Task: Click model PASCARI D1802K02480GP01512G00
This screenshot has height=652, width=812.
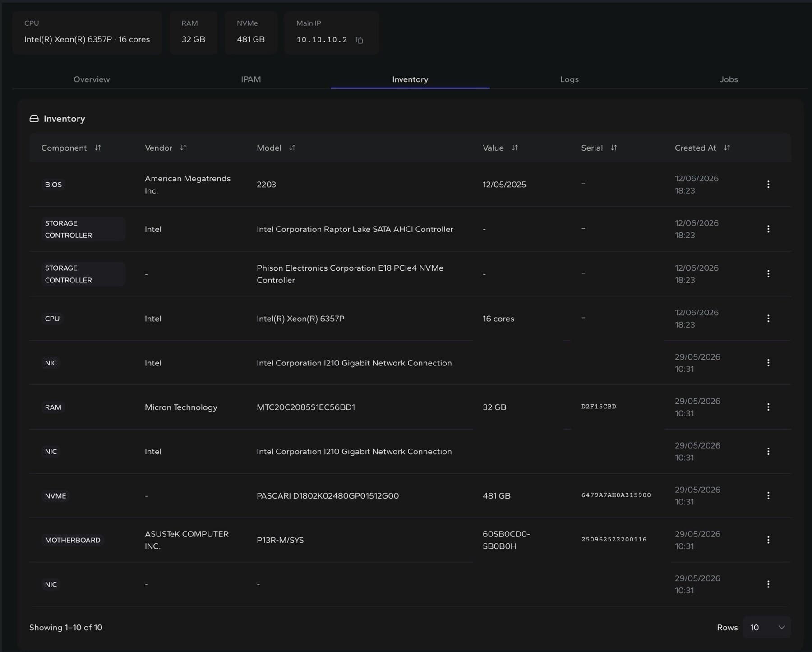Action: coord(328,495)
